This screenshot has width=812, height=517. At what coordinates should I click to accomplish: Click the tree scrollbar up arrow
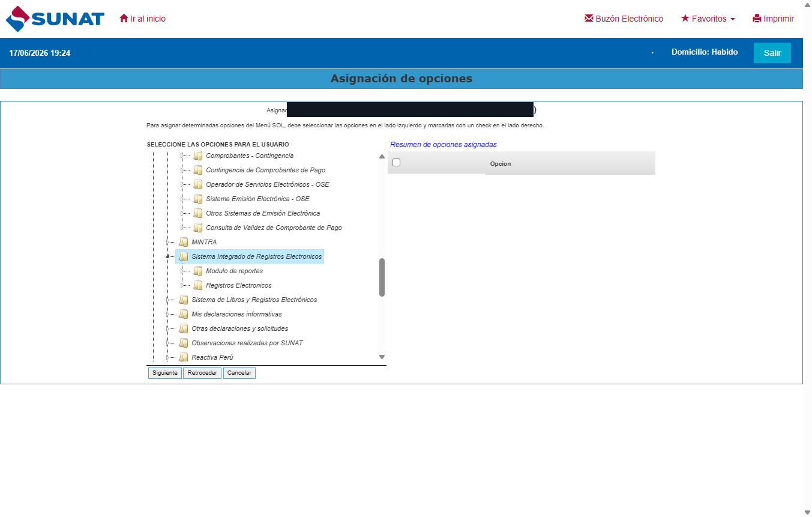(x=382, y=157)
